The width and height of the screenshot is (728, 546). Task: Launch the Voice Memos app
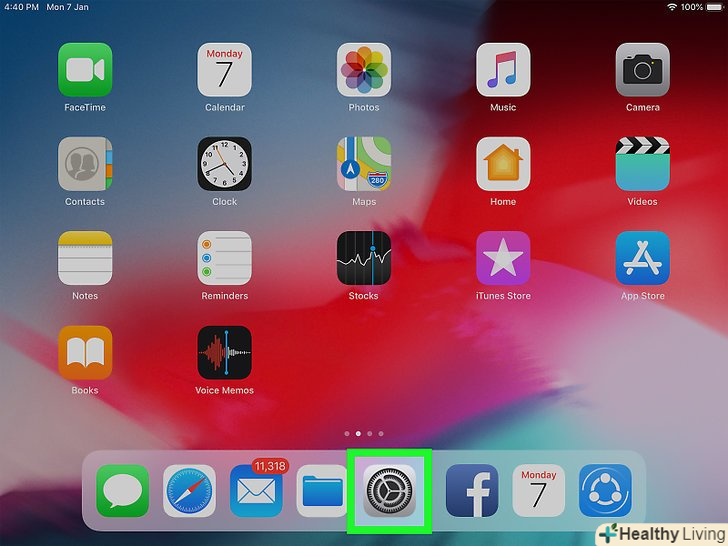(225, 352)
